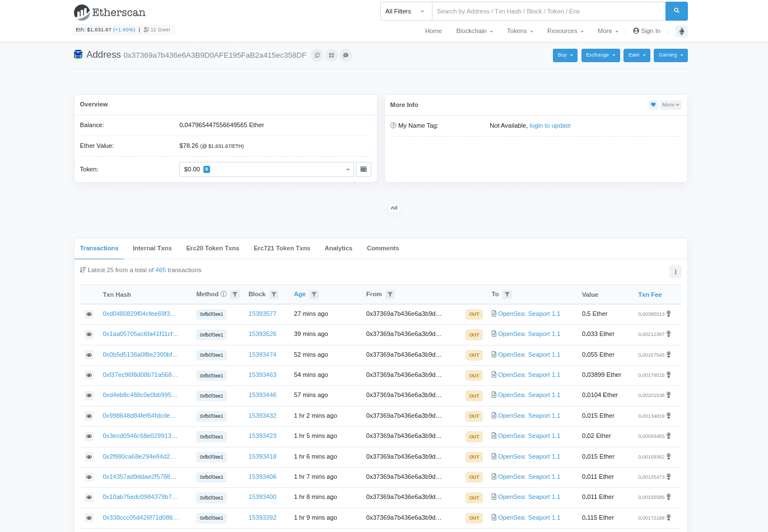This screenshot has height=532, width=768.
Task: Click the three-dot options button above table
Action: [x=676, y=272]
